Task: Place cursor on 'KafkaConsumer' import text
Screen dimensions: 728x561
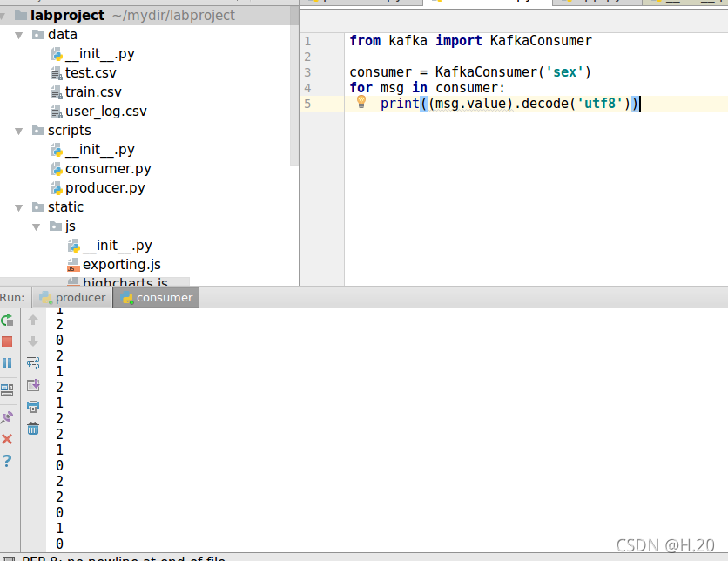Action: (541, 41)
